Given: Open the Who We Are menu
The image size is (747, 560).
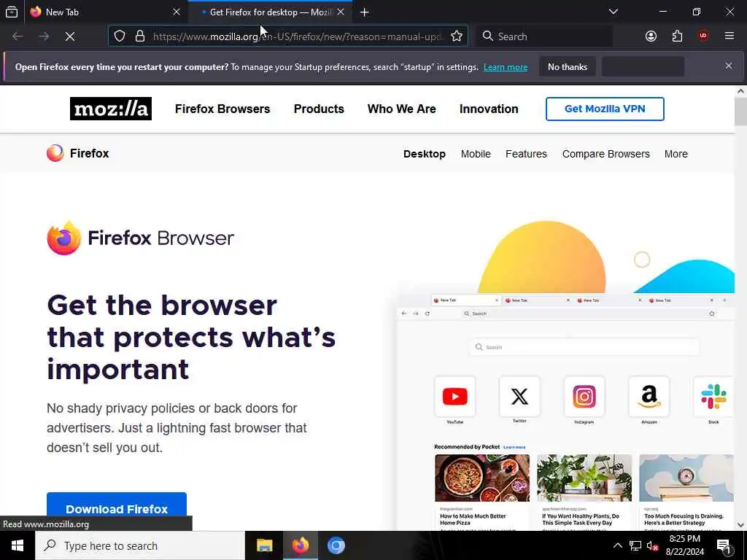Looking at the screenshot, I should pos(402,109).
